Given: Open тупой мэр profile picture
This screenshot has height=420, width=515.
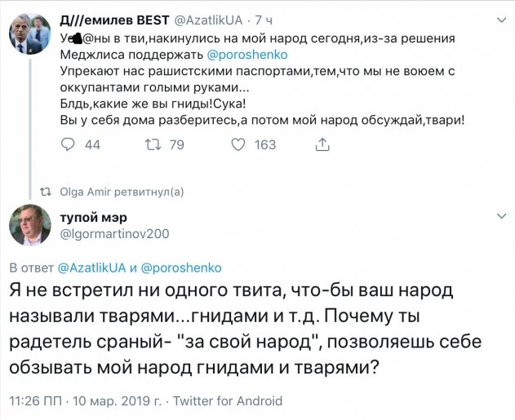Looking at the screenshot, I should coord(29,225).
